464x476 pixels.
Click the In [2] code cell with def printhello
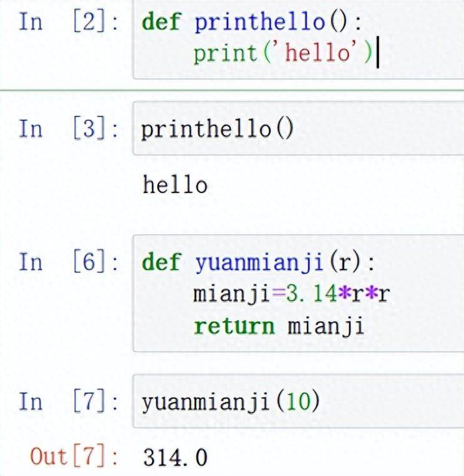tap(298, 39)
